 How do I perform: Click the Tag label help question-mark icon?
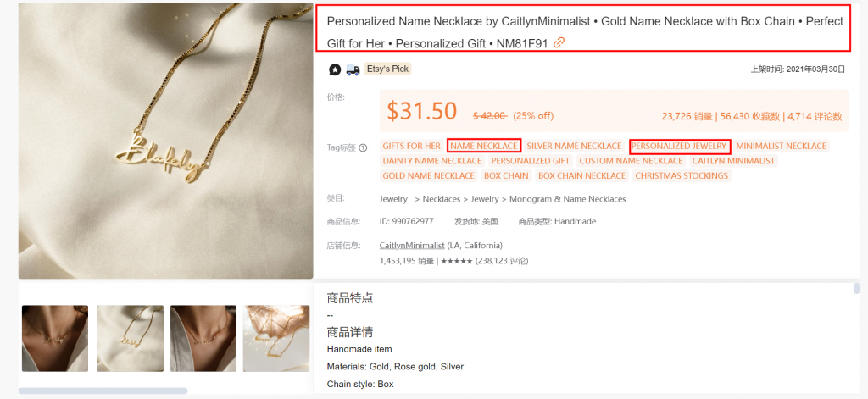(x=363, y=147)
